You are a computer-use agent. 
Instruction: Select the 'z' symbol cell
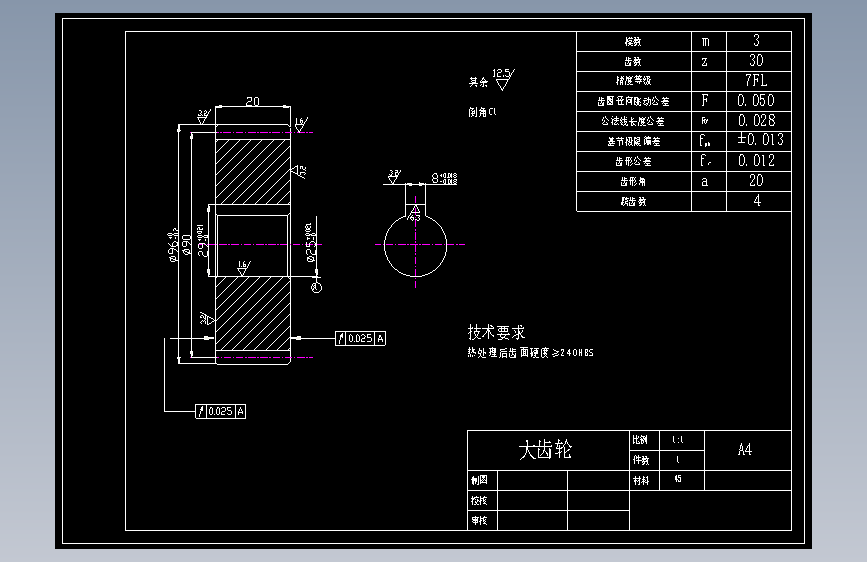pos(704,61)
